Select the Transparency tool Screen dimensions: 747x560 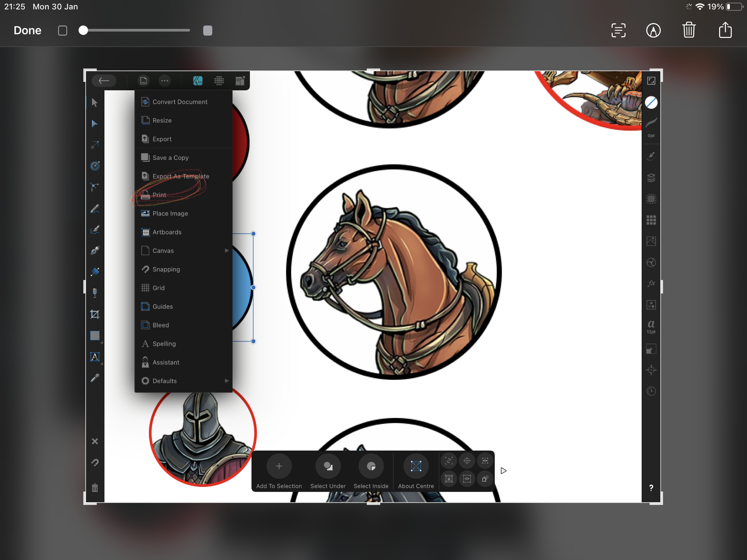tap(95, 293)
